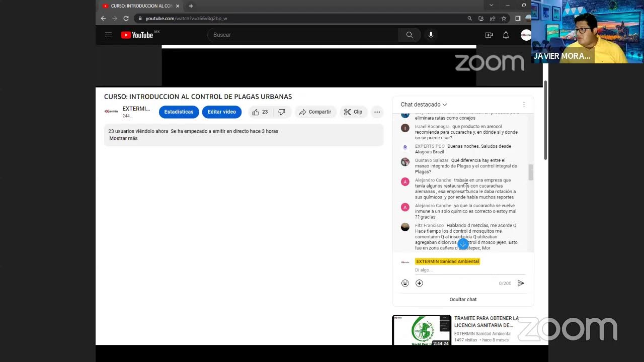
Task: Start voice search with microphone icon
Action: point(431,35)
